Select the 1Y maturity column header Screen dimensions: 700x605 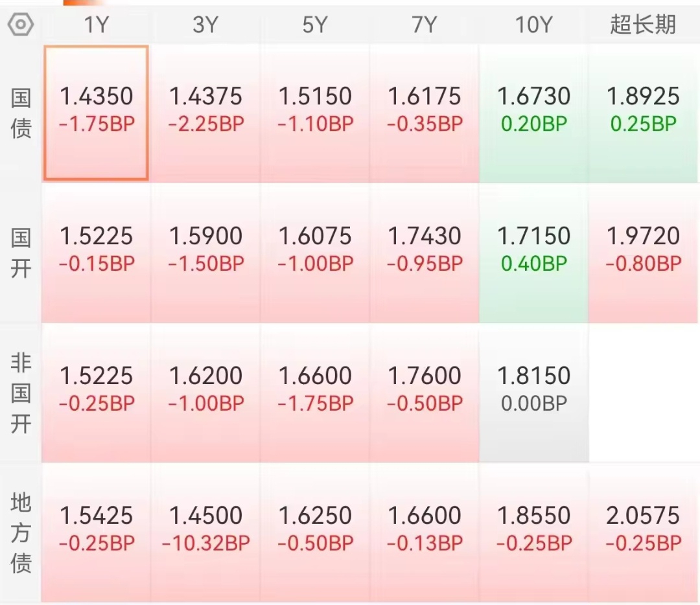(97, 25)
